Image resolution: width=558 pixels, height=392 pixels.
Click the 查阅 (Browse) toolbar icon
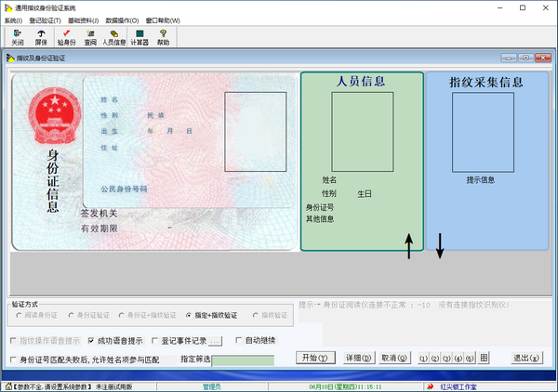(x=89, y=37)
